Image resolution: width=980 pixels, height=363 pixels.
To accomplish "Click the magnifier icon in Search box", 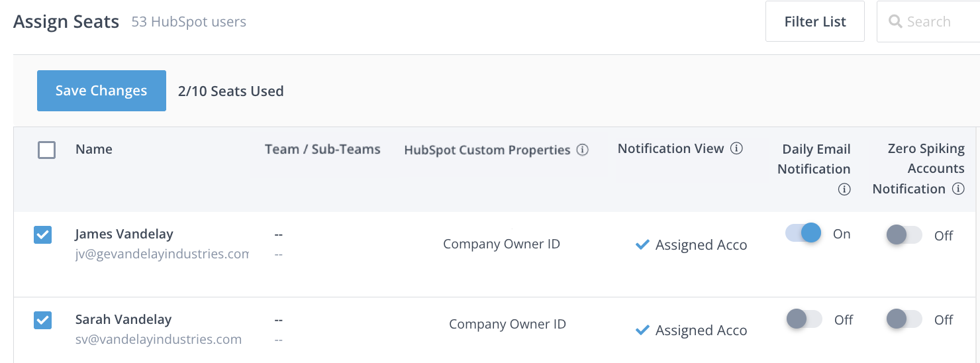I will 895,22.
